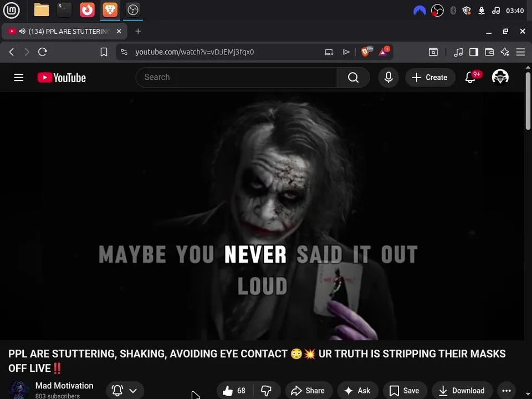532x399 pixels.
Task: Open system notifications bell in tray
Action: pyautogui.click(x=482, y=11)
